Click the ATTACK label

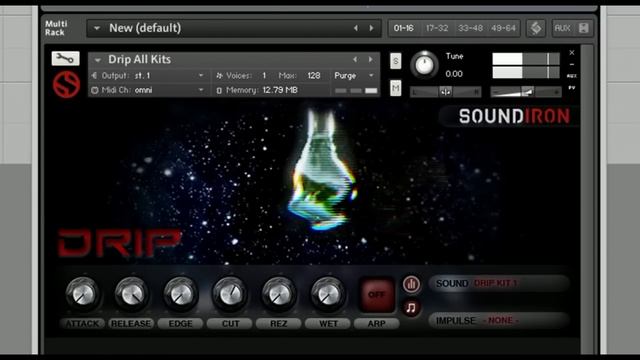tap(82, 324)
